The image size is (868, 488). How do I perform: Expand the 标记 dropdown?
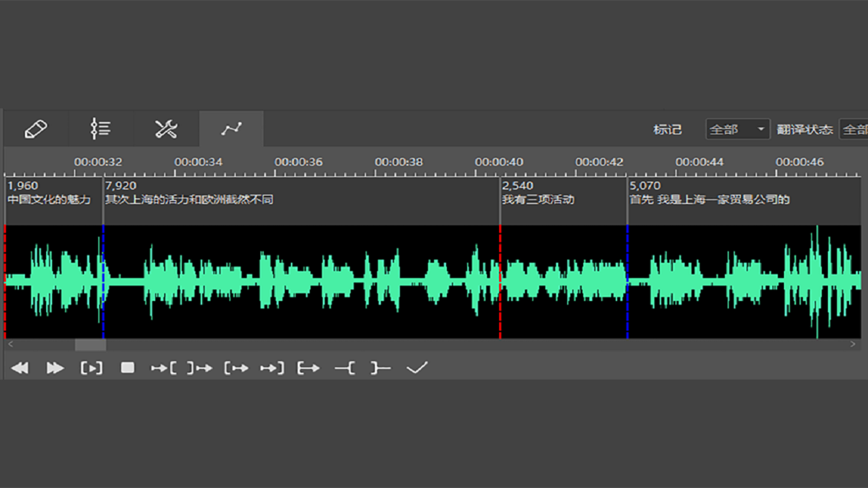737,129
